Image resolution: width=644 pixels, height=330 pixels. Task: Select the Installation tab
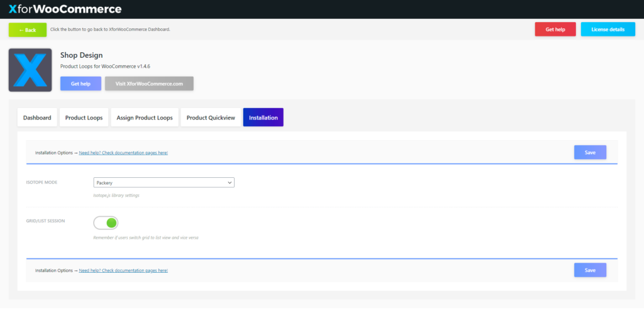(x=264, y=118)
